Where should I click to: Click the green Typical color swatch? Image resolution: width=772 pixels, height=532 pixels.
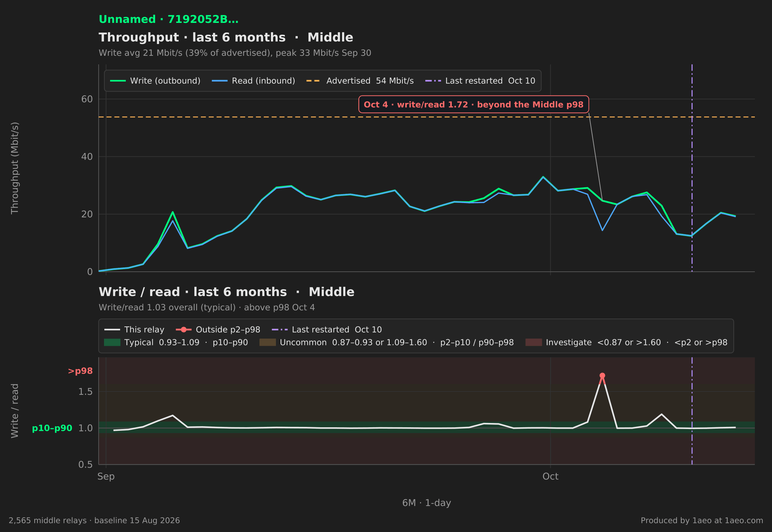[112, 343]
